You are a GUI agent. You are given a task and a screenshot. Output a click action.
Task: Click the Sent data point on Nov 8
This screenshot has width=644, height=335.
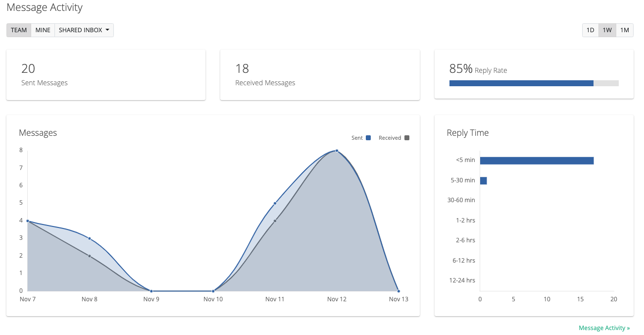tap(90, 238)
